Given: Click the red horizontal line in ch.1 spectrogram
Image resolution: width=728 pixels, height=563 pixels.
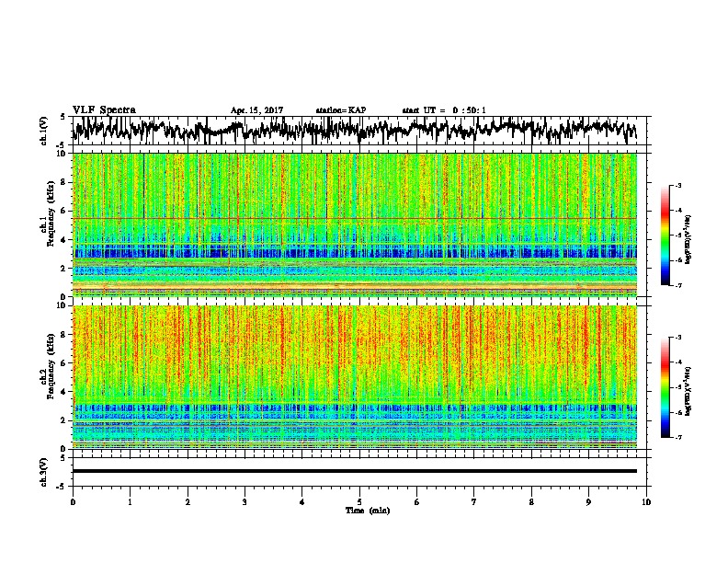Looking at the screenshot, I should [354, 218].
